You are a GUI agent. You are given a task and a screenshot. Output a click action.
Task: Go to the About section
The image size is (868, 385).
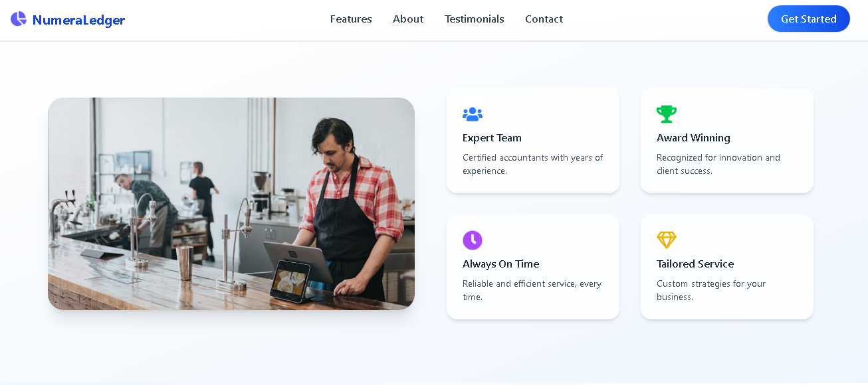(408, 19)
